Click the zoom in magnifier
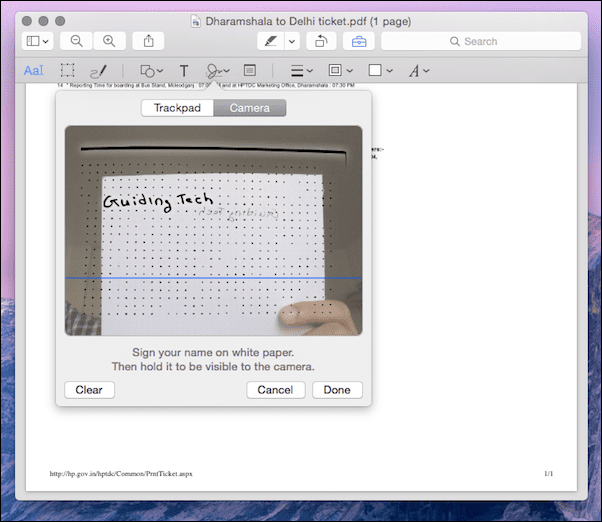602x522 pixels. click(109, 41)
